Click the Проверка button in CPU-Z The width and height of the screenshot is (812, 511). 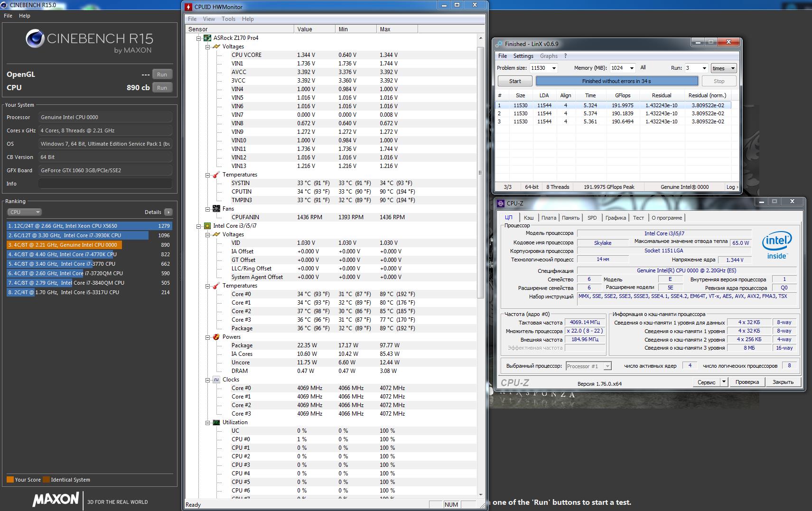pyautogui.click(x=747, y=382)
